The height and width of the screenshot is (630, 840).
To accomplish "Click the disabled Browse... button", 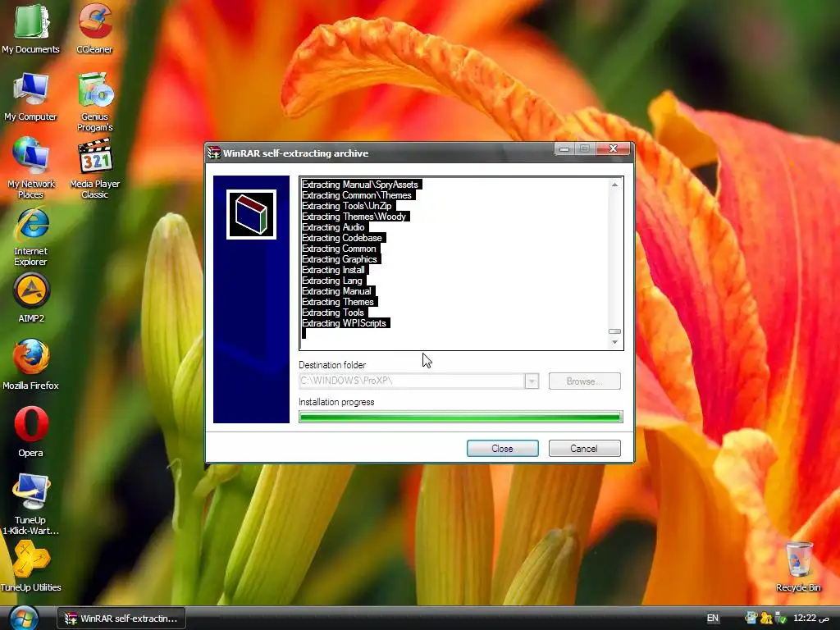I will point(584,381).
